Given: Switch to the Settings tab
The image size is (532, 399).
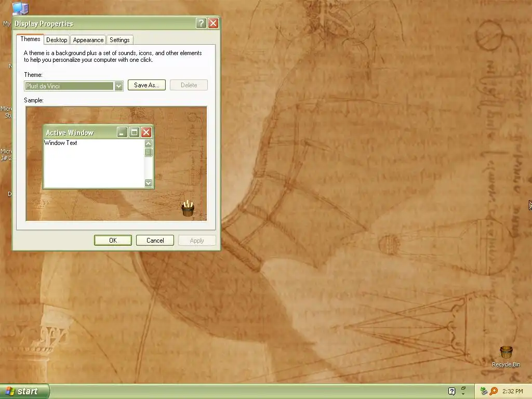Looking at the screenshot, I should click(x=119, y=40).
